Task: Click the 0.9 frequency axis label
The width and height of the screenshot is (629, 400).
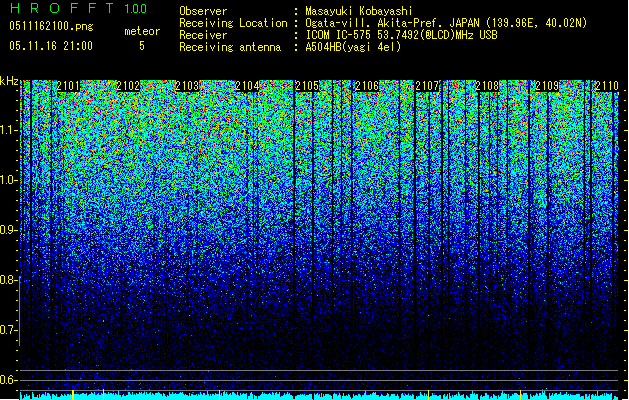Action: (x=9, y=230)
